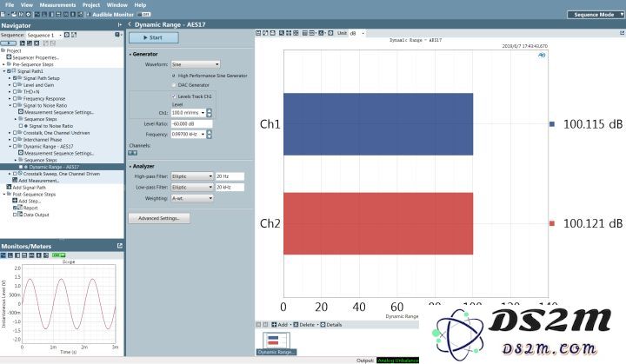
Task: Pop out the Monitors/Meters panel
Action: tap(120, 246)
